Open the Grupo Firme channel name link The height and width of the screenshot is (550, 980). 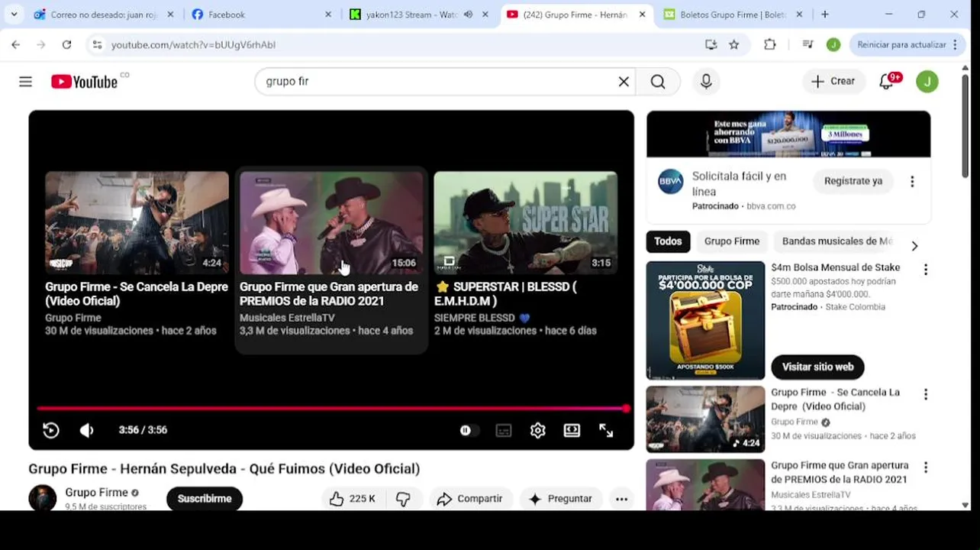96,493
